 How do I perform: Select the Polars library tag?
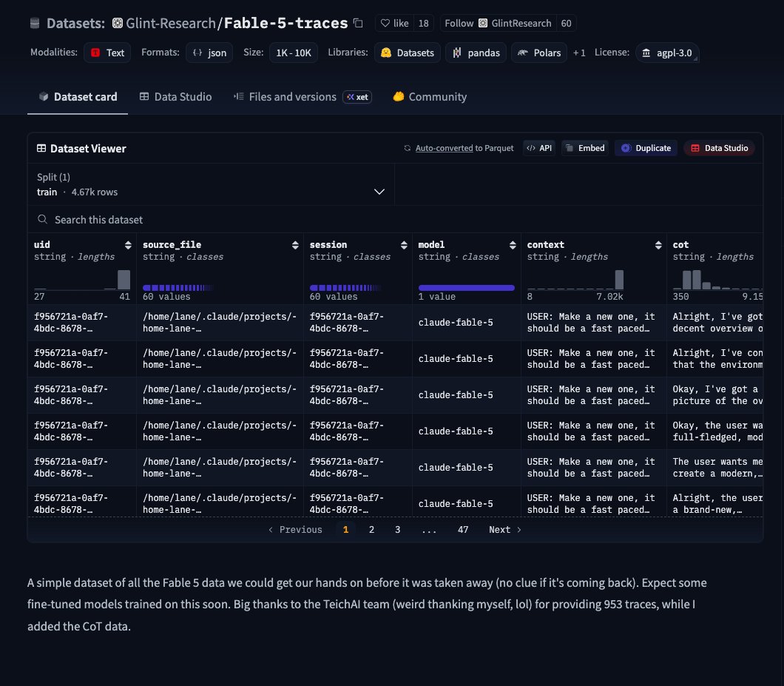click(539, 53)
